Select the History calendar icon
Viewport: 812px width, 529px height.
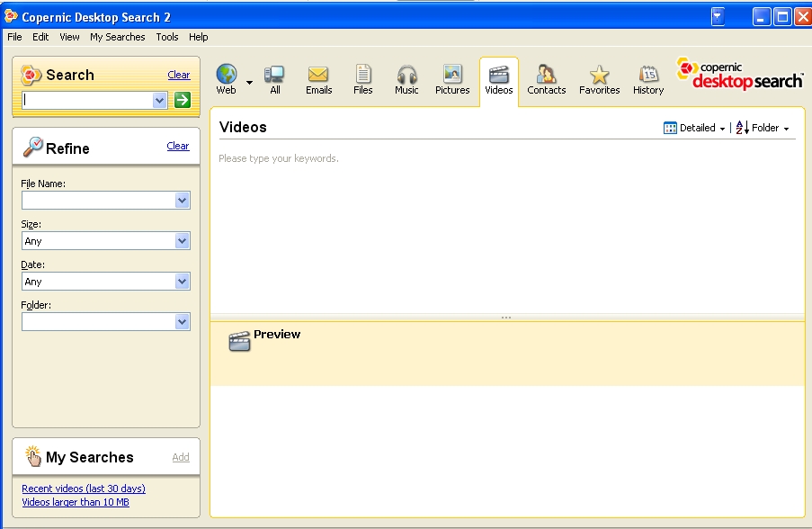[x=647, y=74]
